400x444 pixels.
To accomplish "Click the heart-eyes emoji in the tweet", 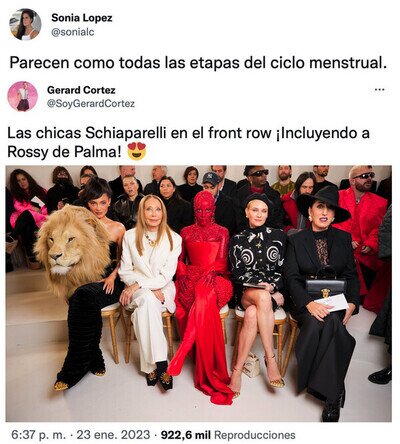I will pos(137,151).
